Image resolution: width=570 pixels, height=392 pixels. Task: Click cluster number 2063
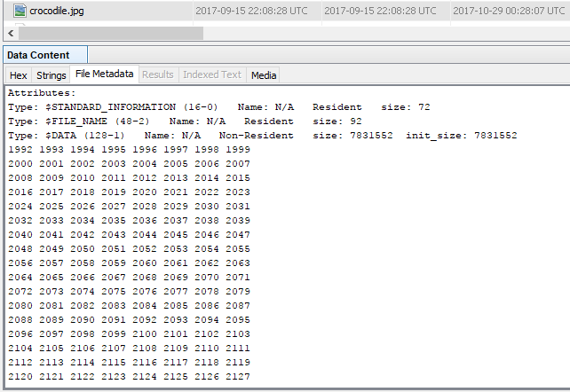(x=238, y=263)
